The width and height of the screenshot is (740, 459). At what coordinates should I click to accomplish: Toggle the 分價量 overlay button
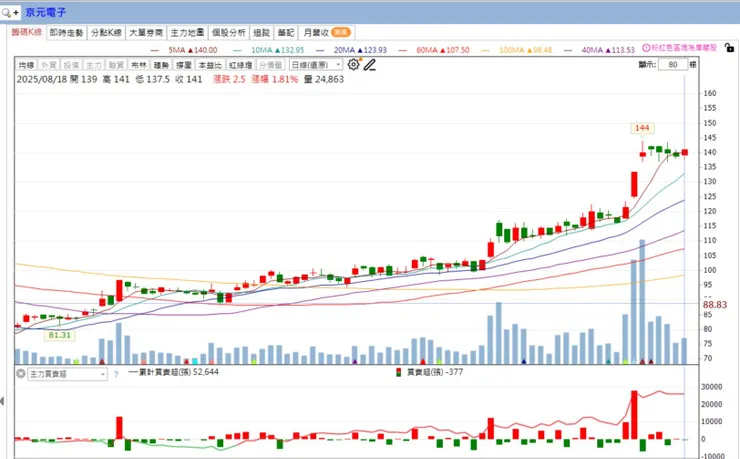coord(271,65)
